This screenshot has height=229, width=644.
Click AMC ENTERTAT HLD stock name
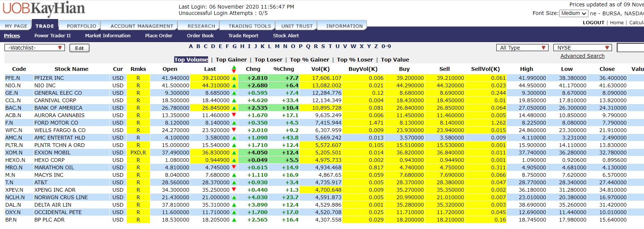[60, 138]
